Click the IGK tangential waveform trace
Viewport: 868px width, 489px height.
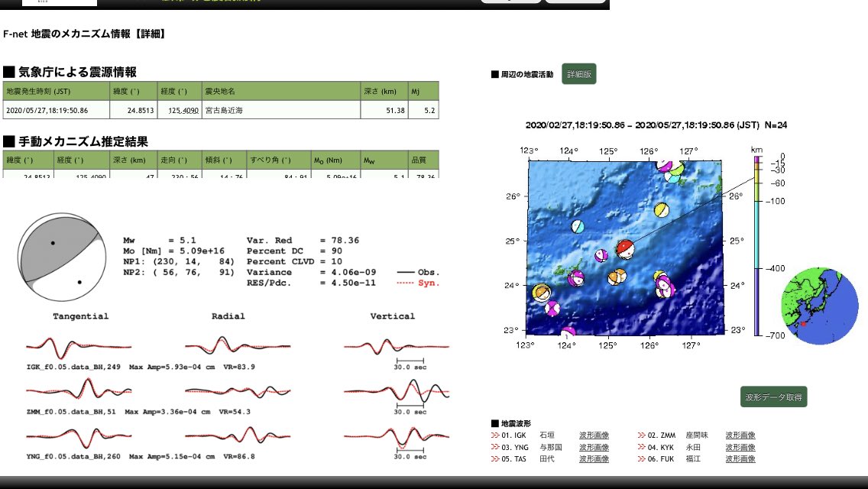coord(79,347)
